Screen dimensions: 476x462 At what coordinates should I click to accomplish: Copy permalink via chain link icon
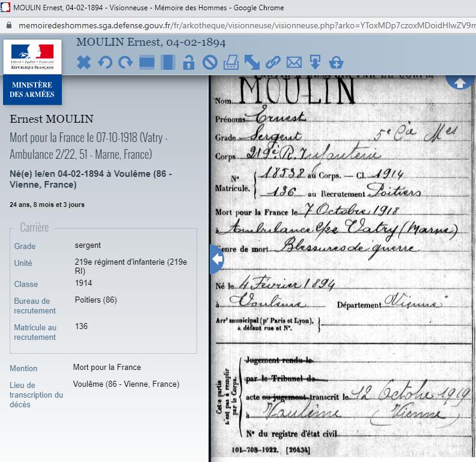click(x=273, y=63)
